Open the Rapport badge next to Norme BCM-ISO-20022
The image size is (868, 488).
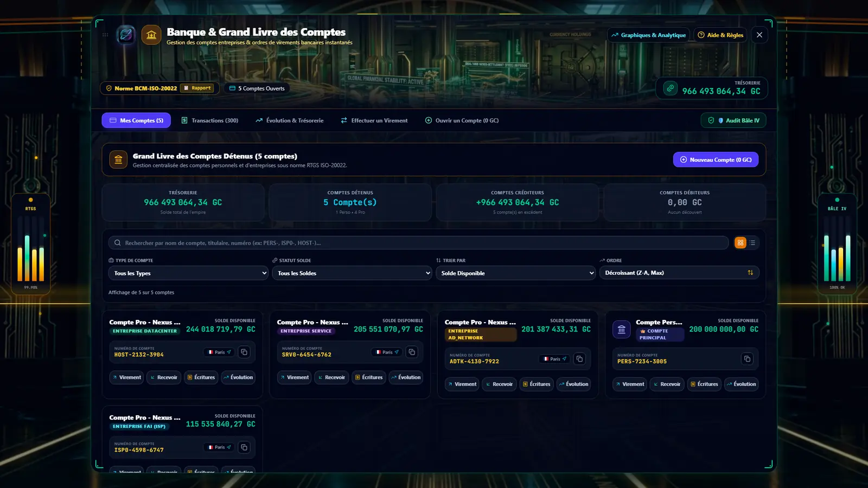click(197, 88)
